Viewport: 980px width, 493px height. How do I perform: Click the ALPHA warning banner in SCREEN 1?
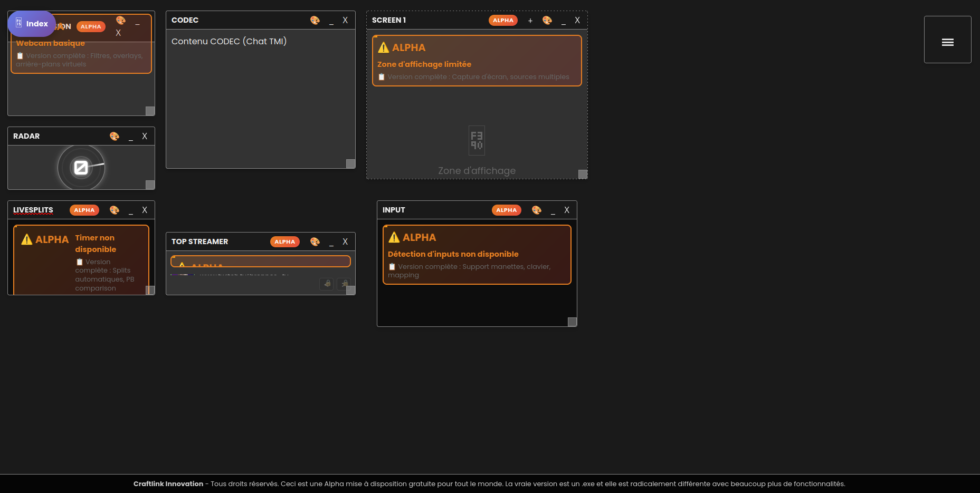pyautogui.click(x=477, y=60)
